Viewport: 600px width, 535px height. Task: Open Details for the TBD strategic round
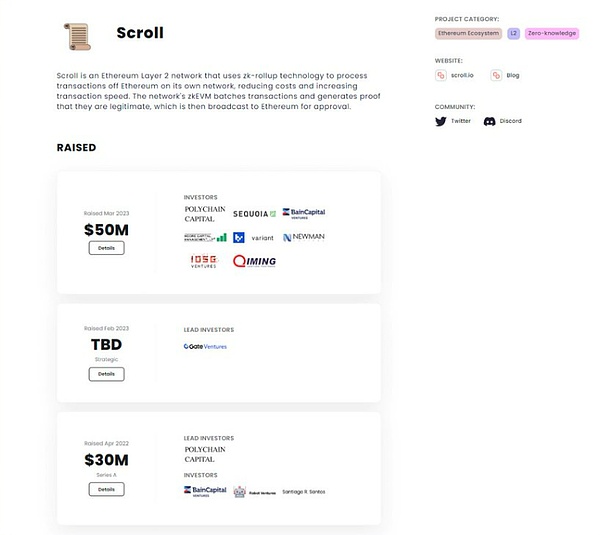tap(106, 374)
